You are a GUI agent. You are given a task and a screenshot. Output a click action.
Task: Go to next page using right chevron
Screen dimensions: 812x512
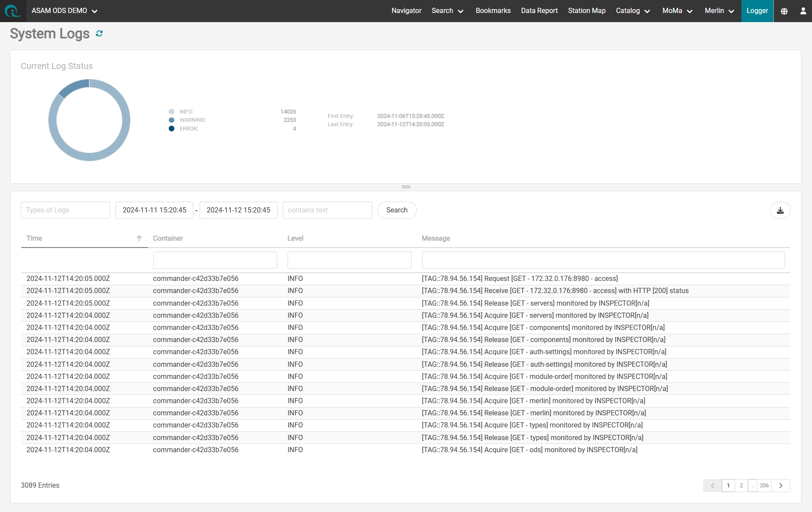[x=781, y=486]
